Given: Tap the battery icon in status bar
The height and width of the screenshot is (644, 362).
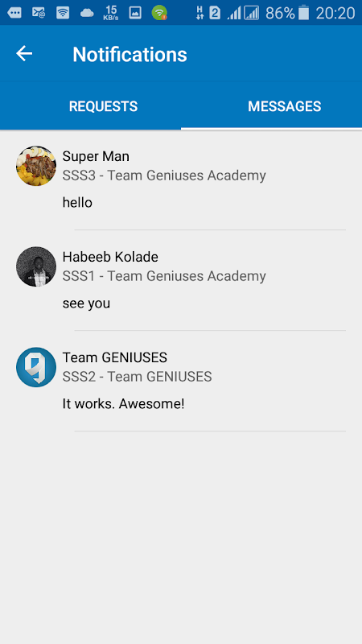Looking at the screenshot, I should [x=303, y=13].
